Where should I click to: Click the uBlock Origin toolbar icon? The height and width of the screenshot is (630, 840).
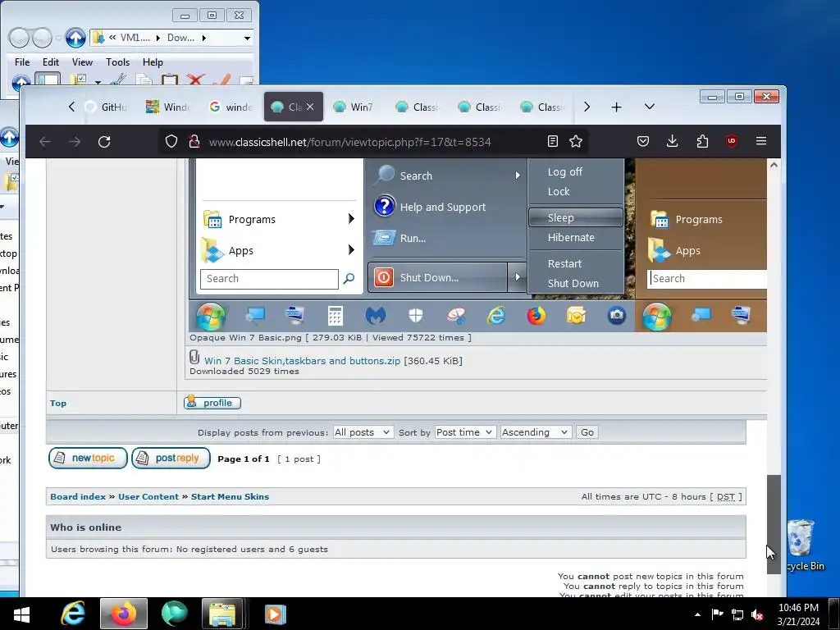(x=732, y=141)
